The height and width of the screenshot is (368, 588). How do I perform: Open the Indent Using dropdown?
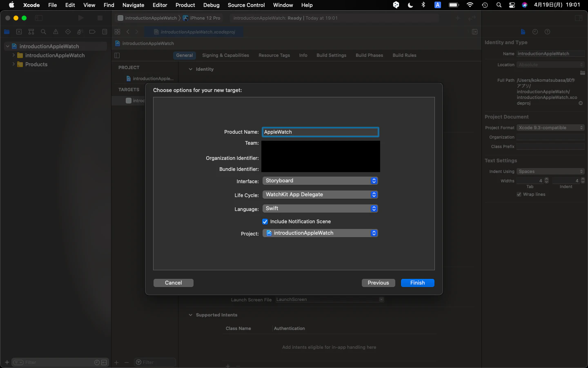click(550, 171)
